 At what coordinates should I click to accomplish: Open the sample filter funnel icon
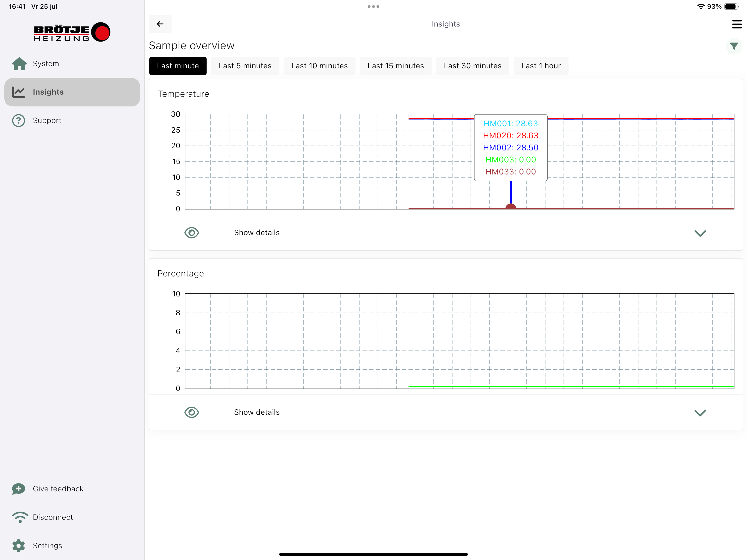coord(734,46)
